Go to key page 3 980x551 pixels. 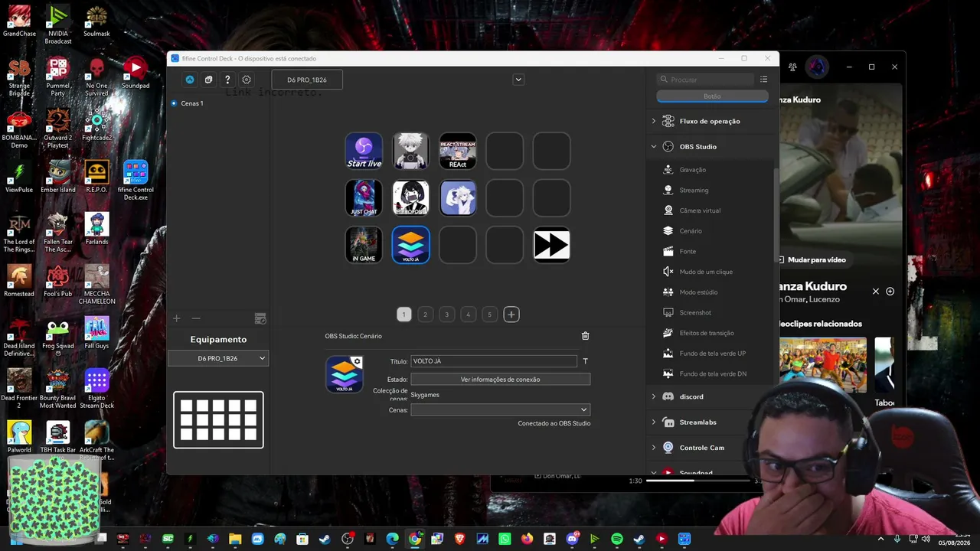(x=447, y=315)
